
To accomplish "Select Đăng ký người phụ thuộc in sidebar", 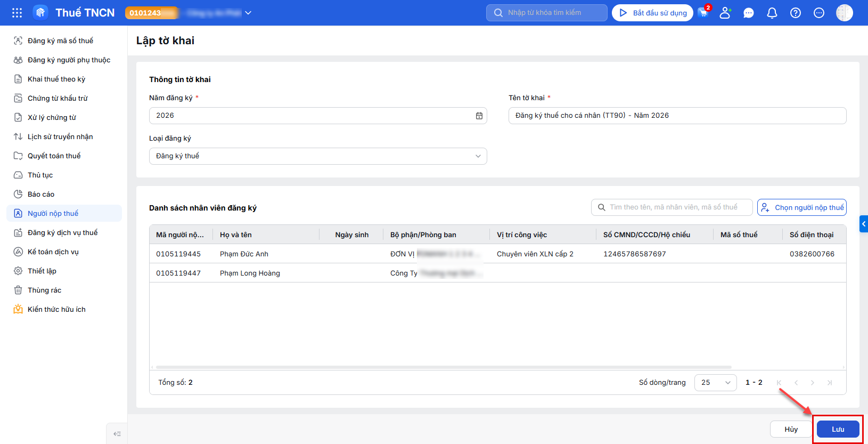I will [x=69, y=60].
